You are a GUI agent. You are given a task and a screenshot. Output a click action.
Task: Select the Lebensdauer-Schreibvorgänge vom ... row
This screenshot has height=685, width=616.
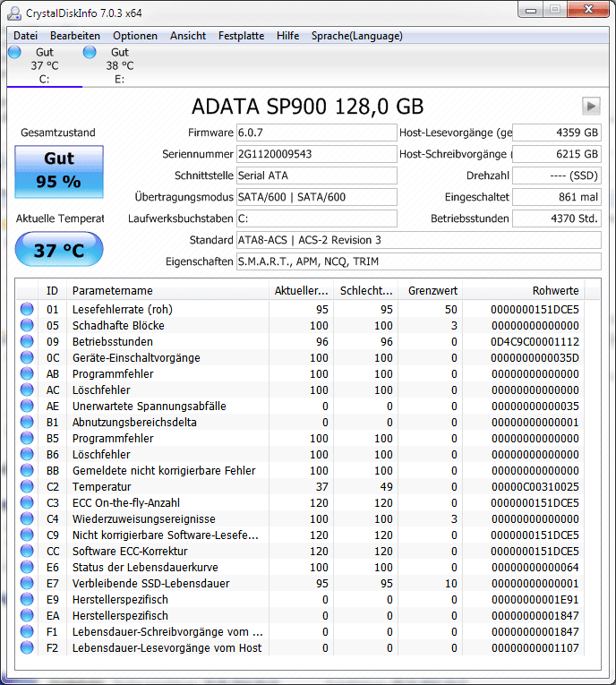pos(301,631)
